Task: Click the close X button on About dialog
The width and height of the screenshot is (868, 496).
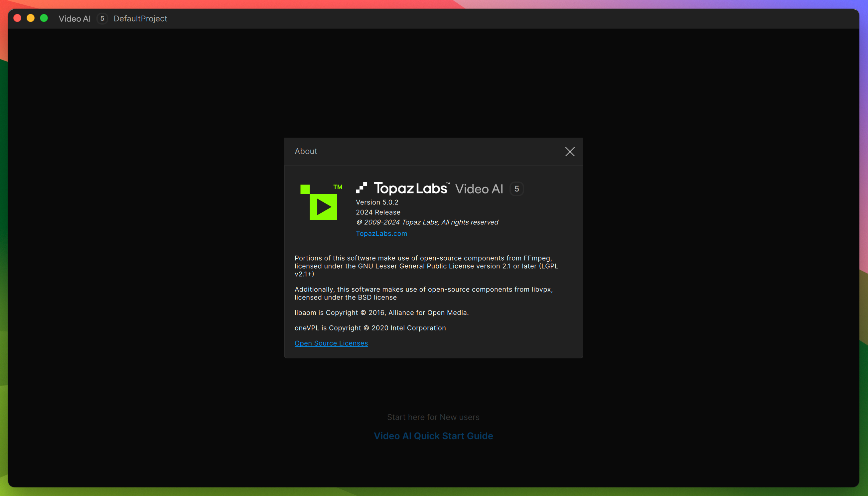Action: pos(570,151)
